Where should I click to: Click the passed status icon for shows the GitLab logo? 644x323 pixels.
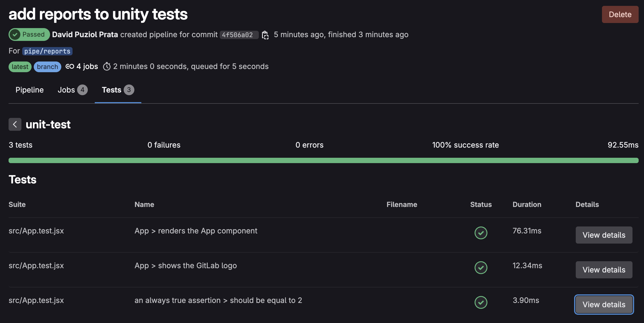(x=481, y=268)
